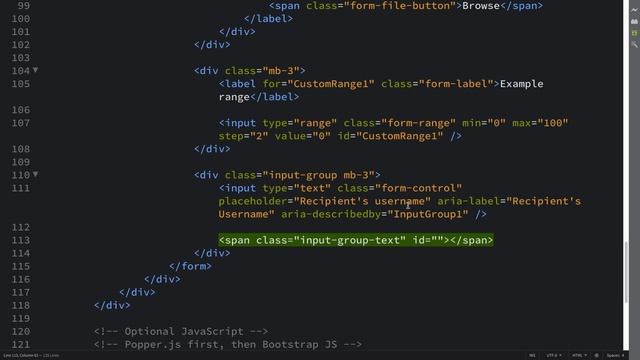Screen dimensions: 640x360
Task: Click line number 107 in gutter
Action: click(21, 123)
